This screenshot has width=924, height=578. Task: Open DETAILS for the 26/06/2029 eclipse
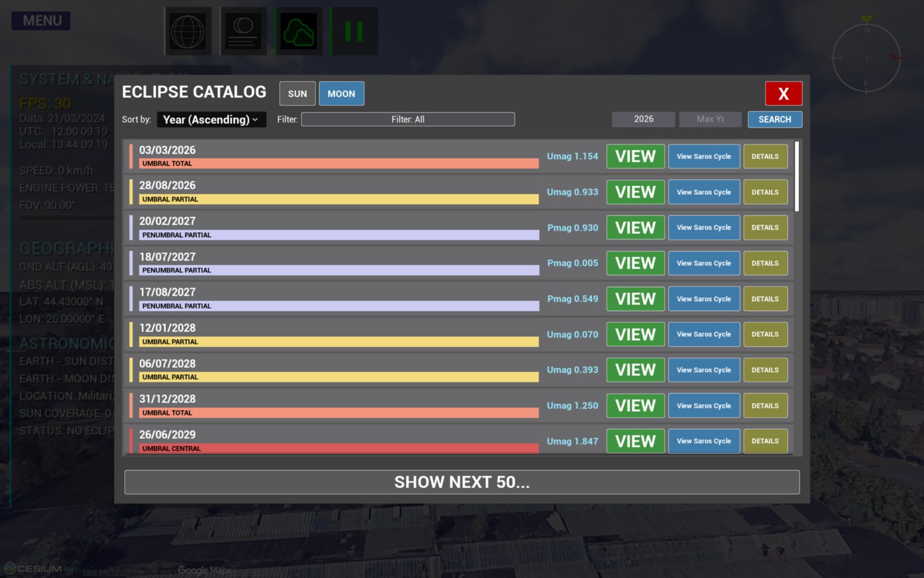click(765, 441)
